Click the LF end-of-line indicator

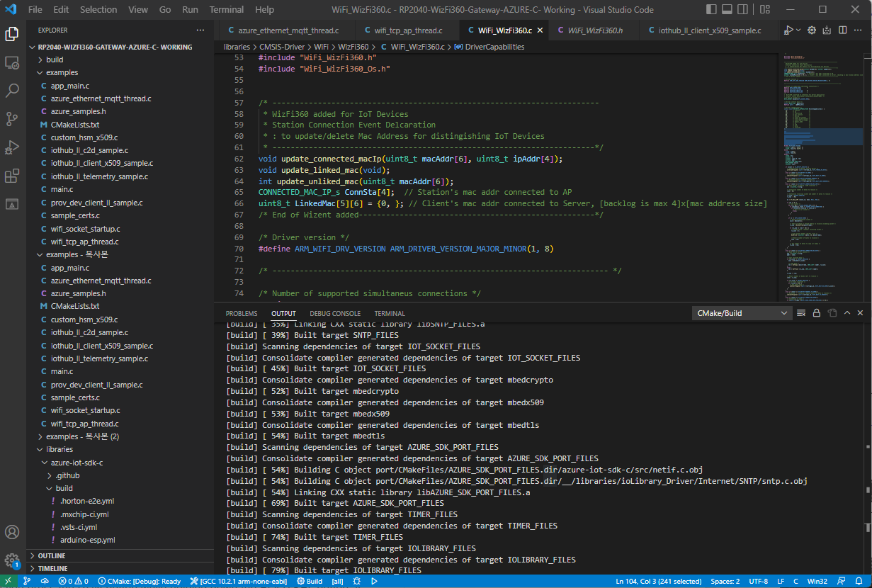coord(781,581)
